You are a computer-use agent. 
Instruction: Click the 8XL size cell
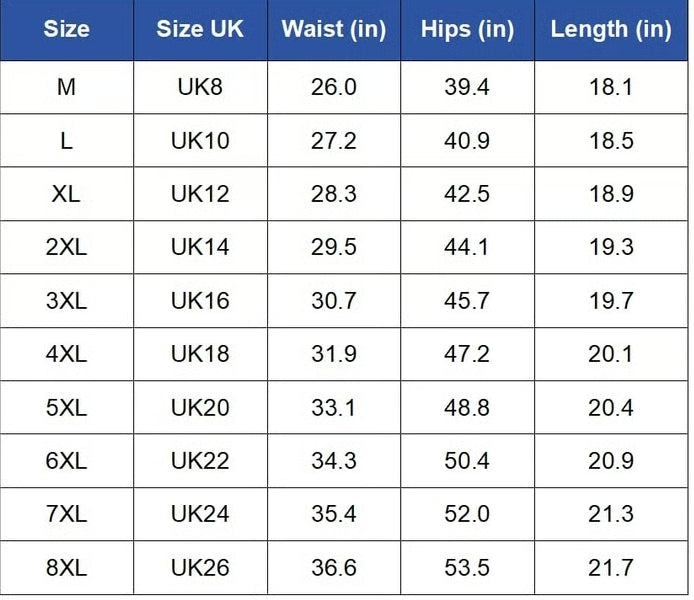pos(66,568)
